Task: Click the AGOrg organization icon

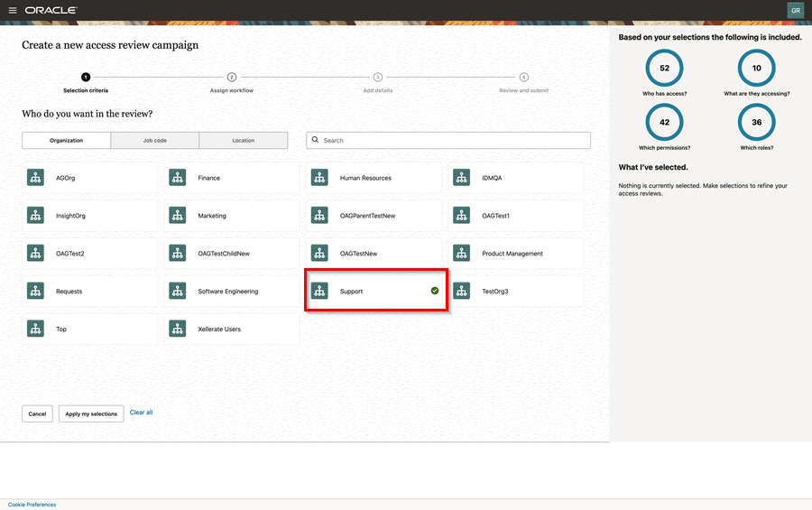Action: point(36,178)
